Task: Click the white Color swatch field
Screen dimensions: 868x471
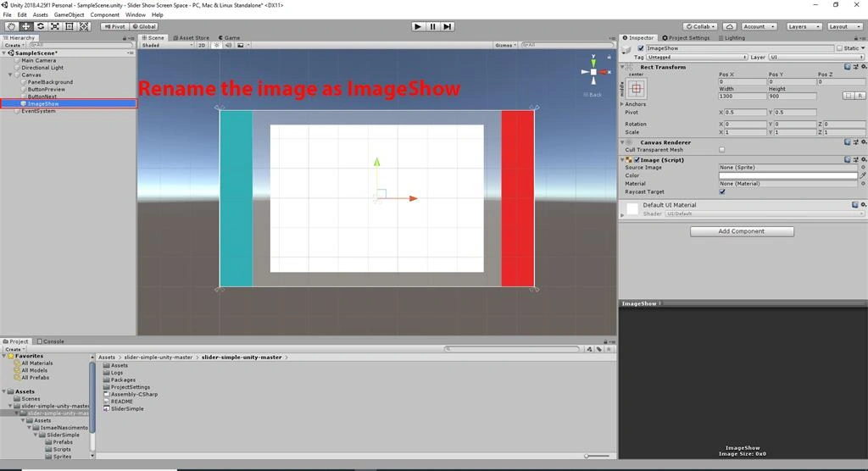Action: point(787,175)
